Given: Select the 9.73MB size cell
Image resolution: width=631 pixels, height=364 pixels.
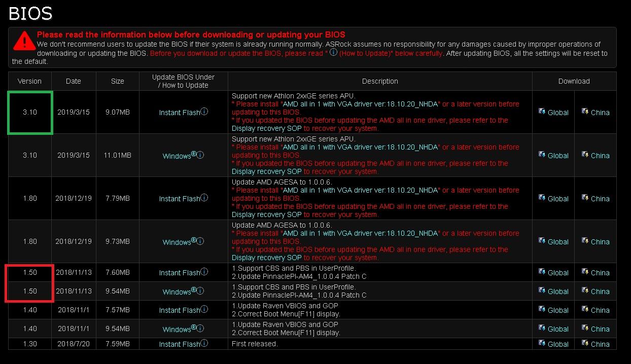Looking at the screenshot, I should point(117,241).
